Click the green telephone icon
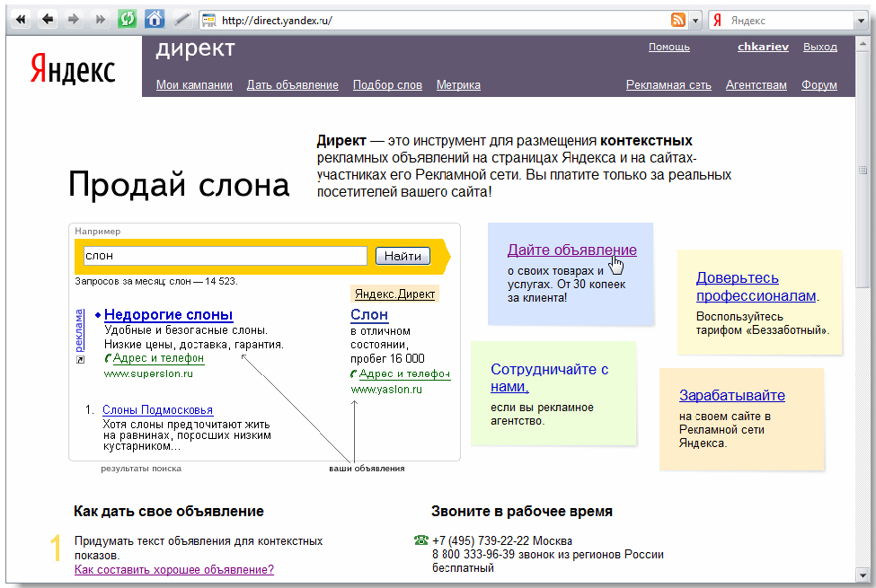The image size is (876, 588). point(420,540)
